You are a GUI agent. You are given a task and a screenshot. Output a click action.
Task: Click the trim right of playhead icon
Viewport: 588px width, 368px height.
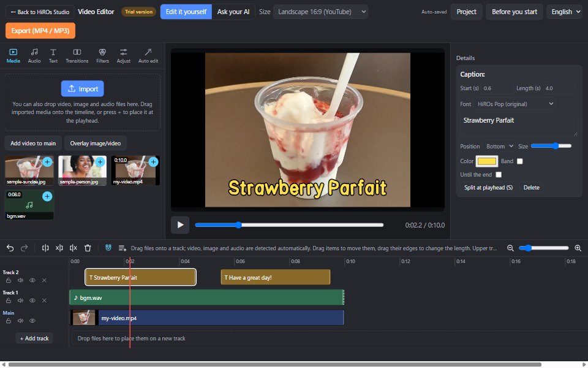click(73, 248)
